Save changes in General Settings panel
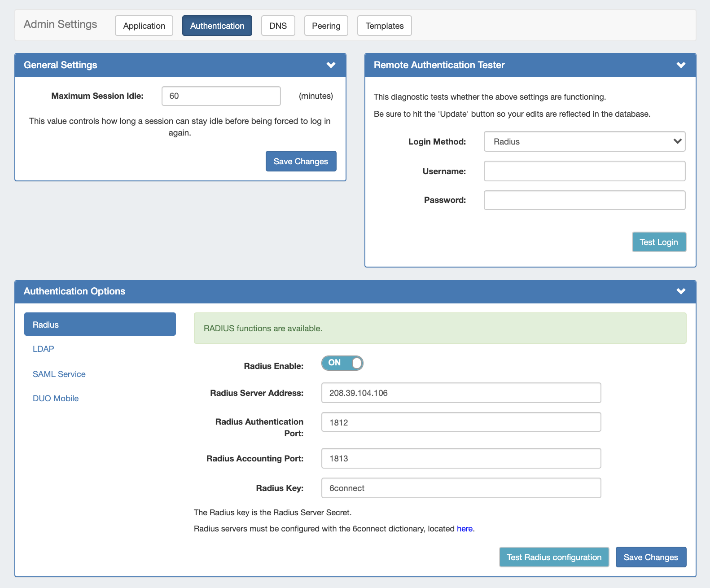The height and width of the screenshot is (588, 710). [x=301, y=161]
